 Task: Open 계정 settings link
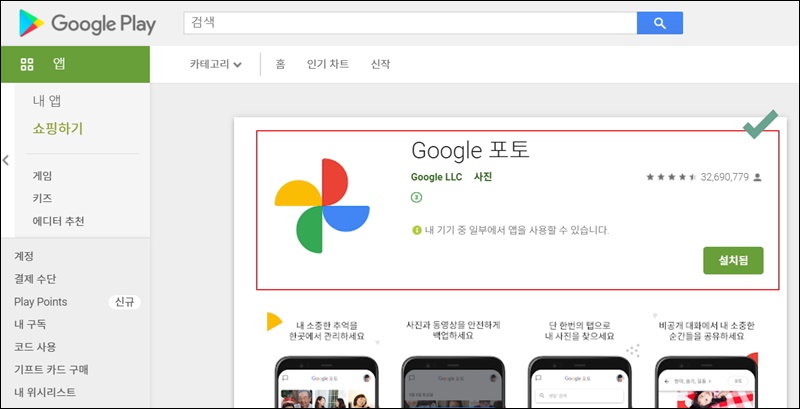click(23, 256)
